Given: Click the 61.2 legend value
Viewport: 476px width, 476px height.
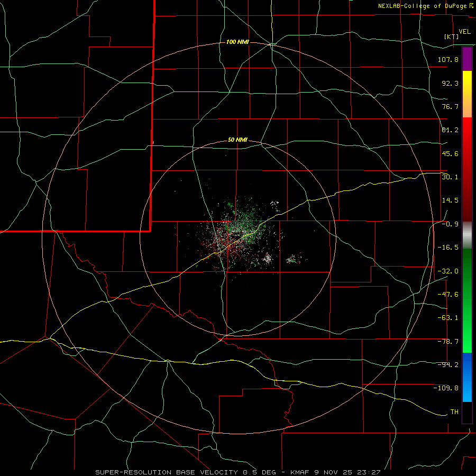Looking at the screenshot, I should (450, 130).
